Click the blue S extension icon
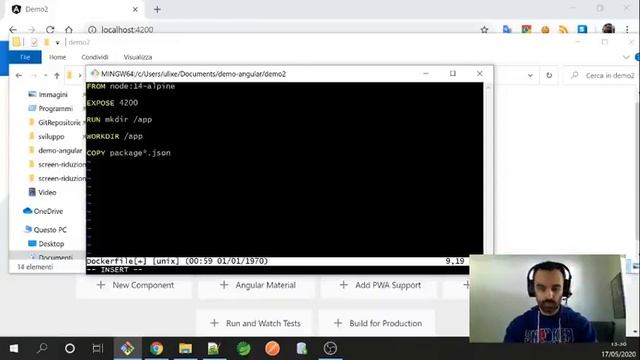This screenshot has height=360, width=640. (582, 29)
